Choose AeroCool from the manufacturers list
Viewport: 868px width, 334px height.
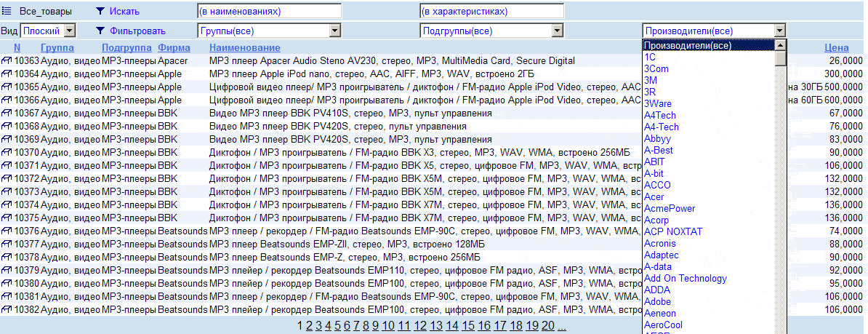[x=663, y=325]
